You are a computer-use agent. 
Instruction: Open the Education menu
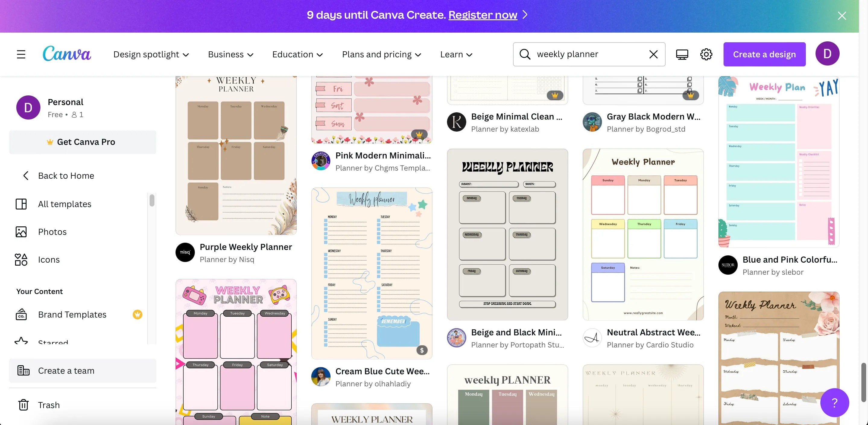point(298,54)
